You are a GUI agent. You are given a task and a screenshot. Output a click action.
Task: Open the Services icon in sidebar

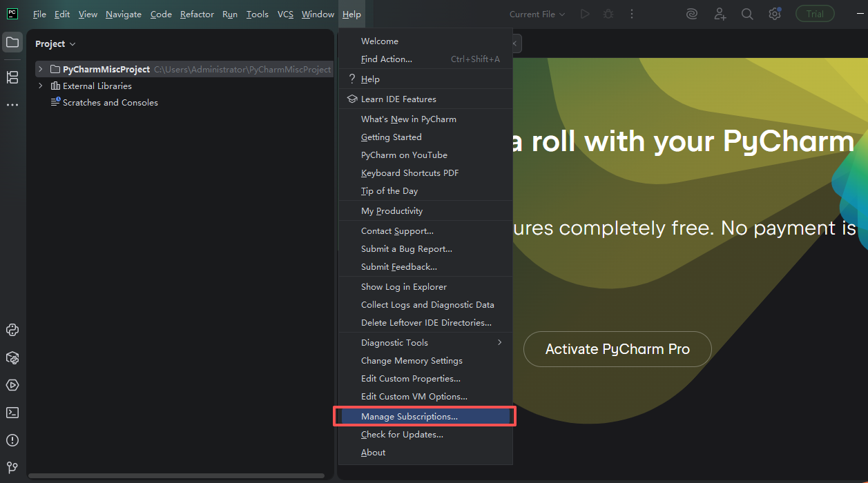pyautogui.click(x=12, y=385)
